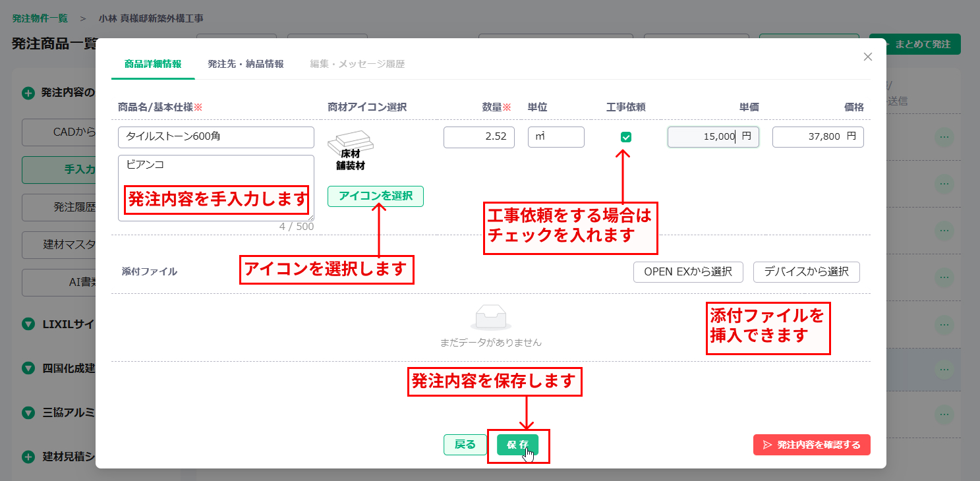The image size is (980, 481).
Task: Open 編集・メッセージ履歴 tab
Action: coord(357,64)
